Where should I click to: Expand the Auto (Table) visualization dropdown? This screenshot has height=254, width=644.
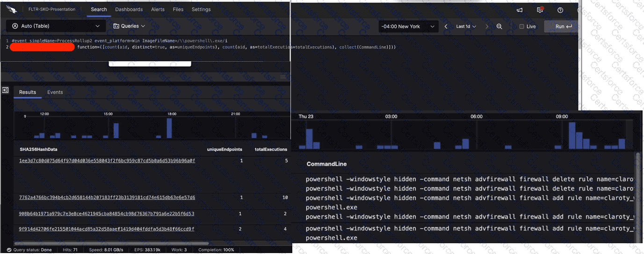coord(56,26)
